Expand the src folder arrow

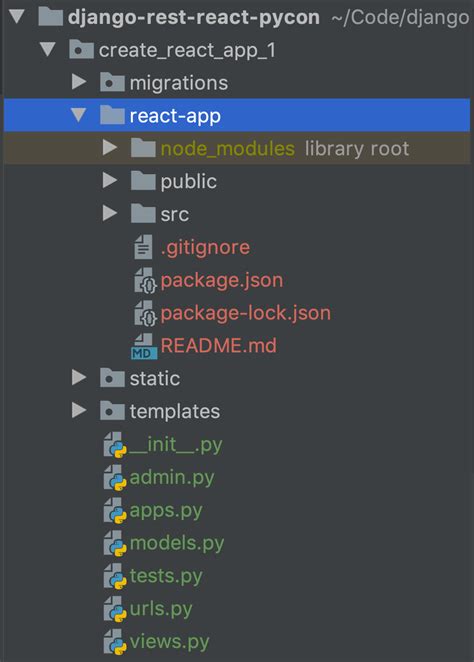110,214
